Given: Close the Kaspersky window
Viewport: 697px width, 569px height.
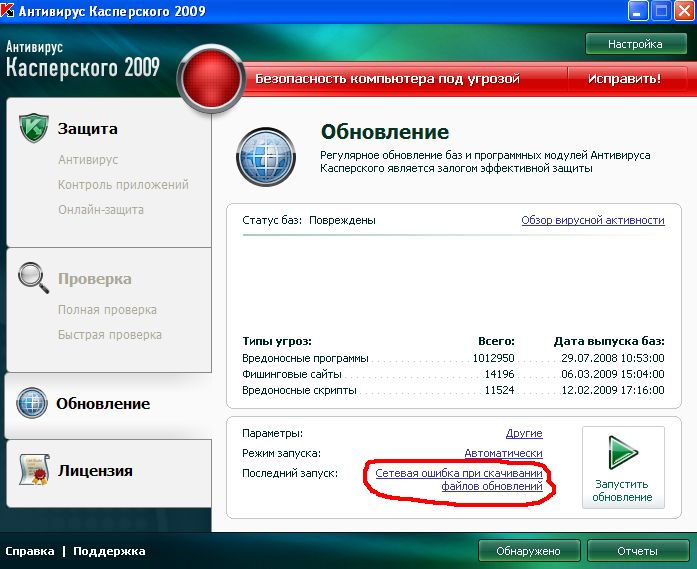Looking at the screenshot, I should click(685, 11).
